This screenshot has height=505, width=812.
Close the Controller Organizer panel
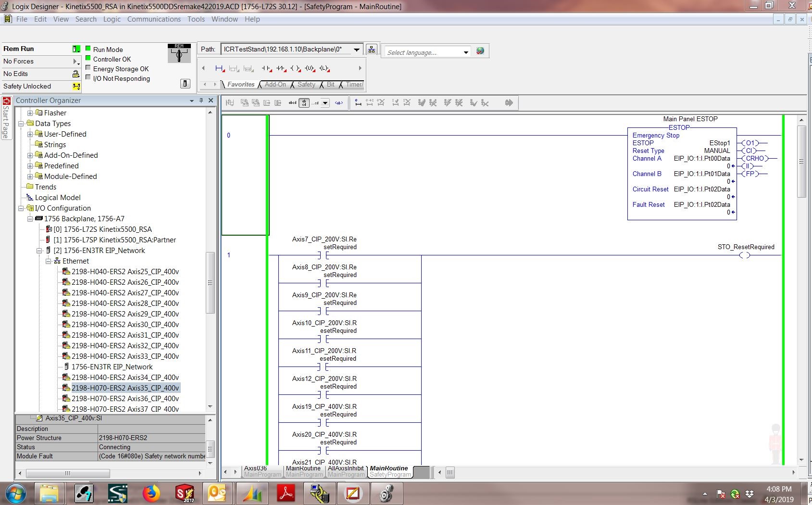pyautogui.click(x=211, y=100)
